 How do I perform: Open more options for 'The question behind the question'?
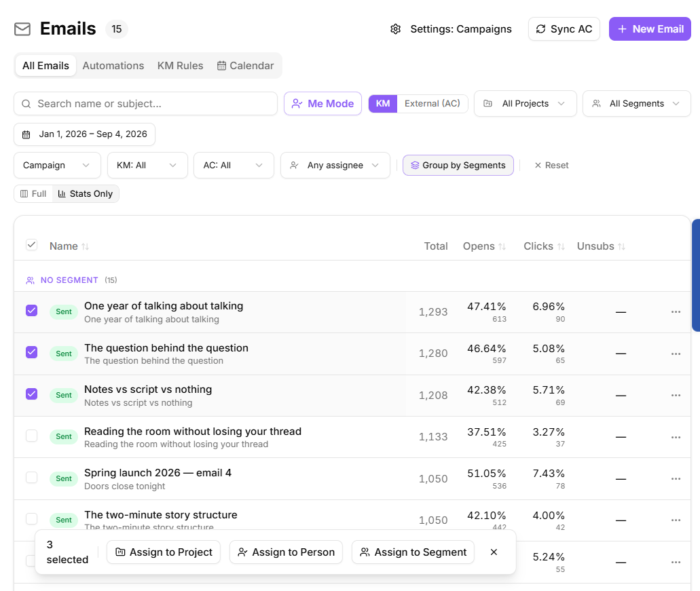point(676,354)
